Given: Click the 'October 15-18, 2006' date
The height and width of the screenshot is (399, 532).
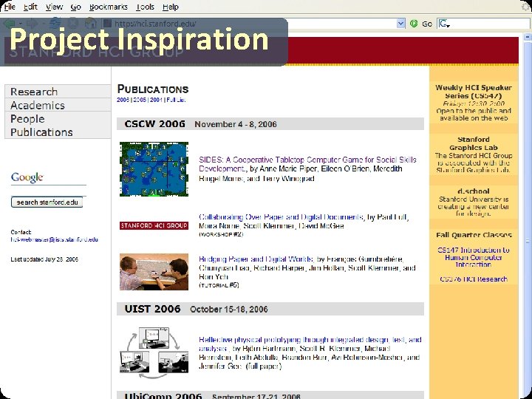Looking at the screenshot, I should 229,309.
